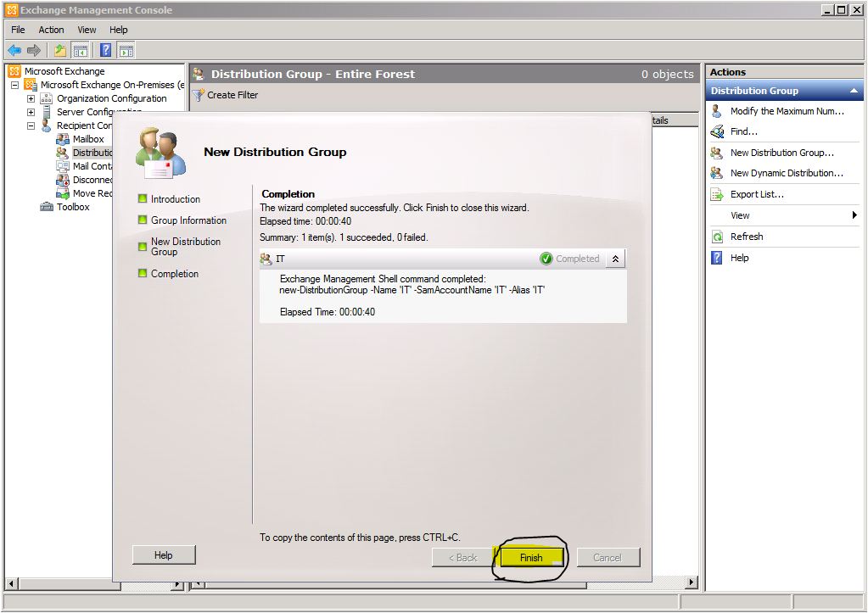Click the Group Information wizard step
This screenshot has height=613, width=868.
coord(188,220)
